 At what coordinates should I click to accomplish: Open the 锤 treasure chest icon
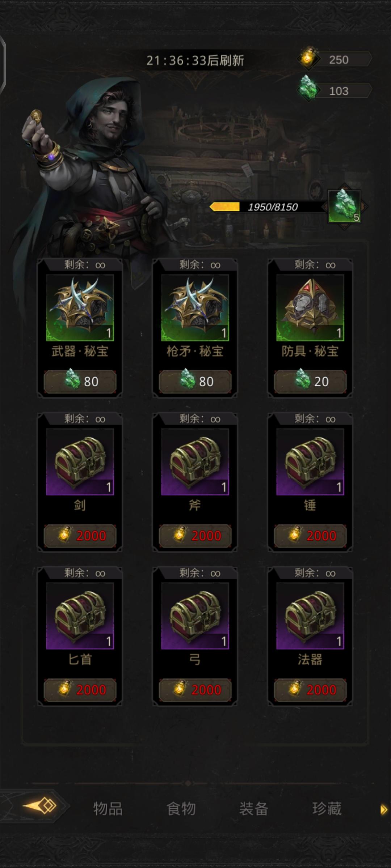(x=310, y=461)
